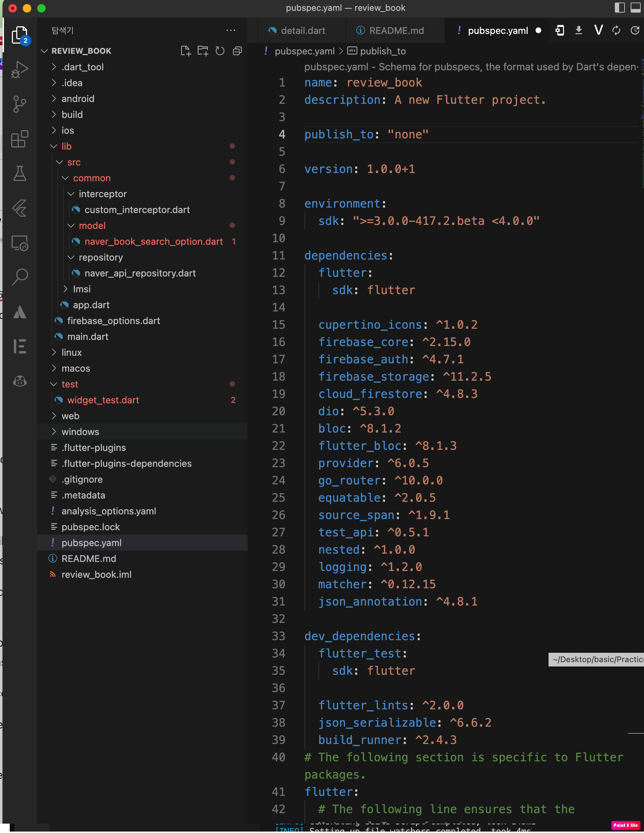Select pubspec.yaml in explorer tree

point(142,543)
